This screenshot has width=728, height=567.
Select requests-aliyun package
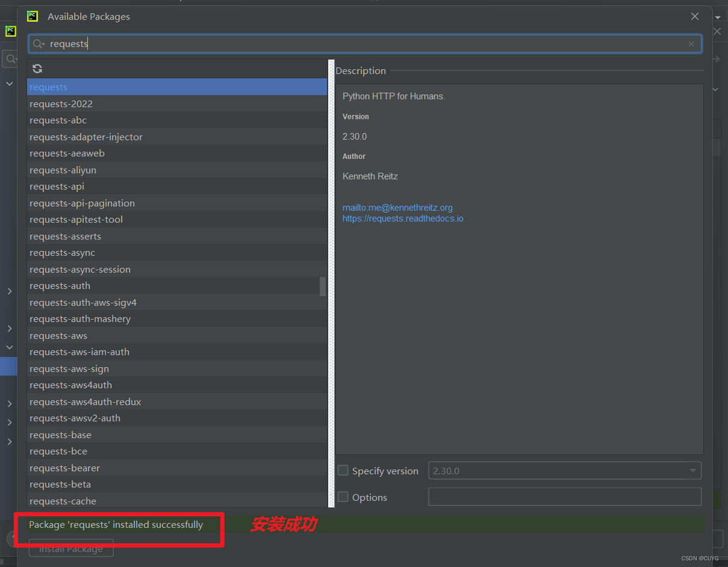point(177,170)
